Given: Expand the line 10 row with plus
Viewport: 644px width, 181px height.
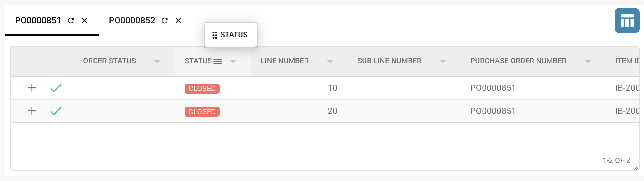Looking at the screenshot, I should 32,88.
